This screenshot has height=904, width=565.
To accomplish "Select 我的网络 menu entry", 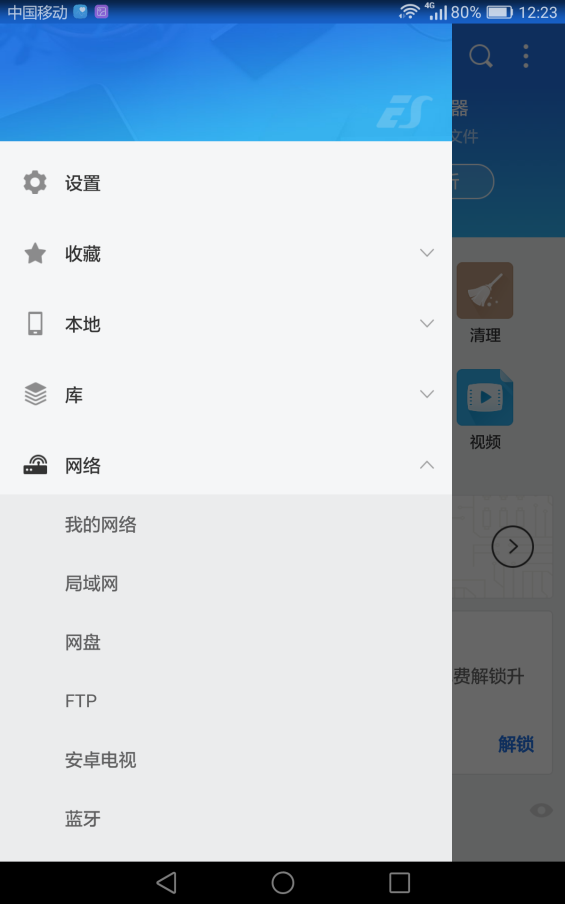I will (x=226, y=525).
